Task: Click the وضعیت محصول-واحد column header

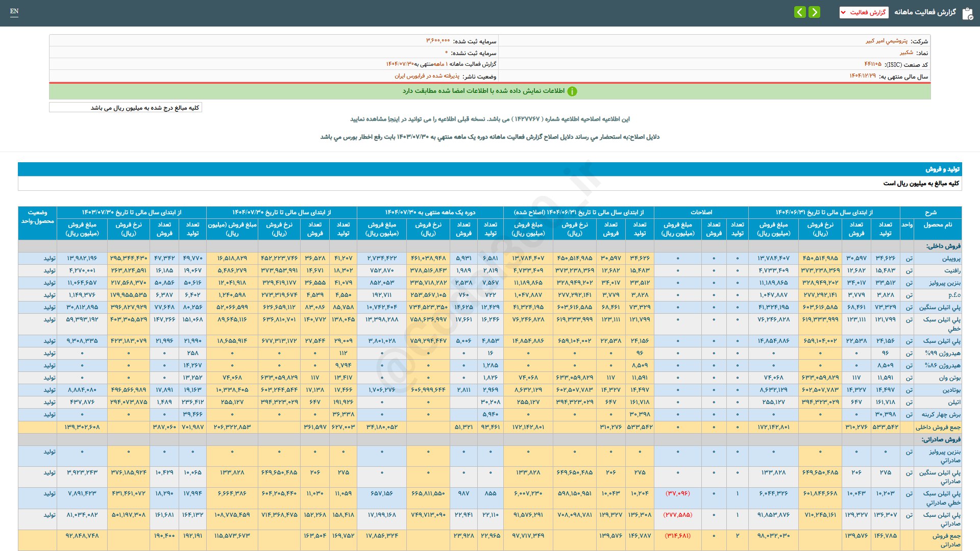Action: click(37, 217)
